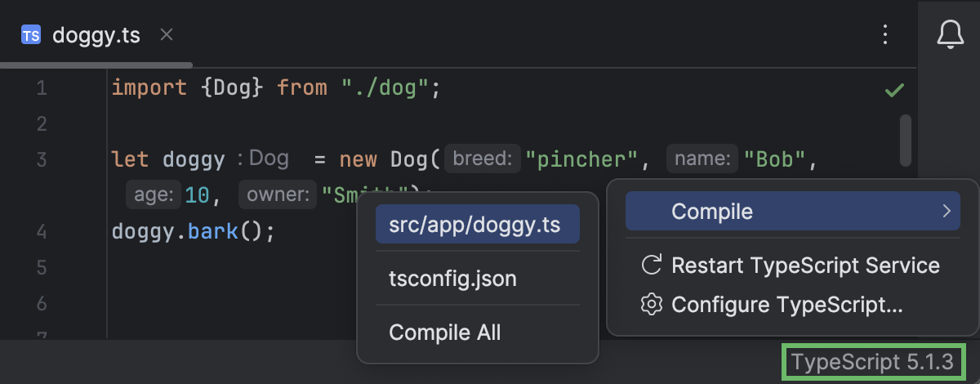This screenshot has height=384, width=980.
Task: Select tsconfig.json from the compile submenu
Action: point(452,279)
